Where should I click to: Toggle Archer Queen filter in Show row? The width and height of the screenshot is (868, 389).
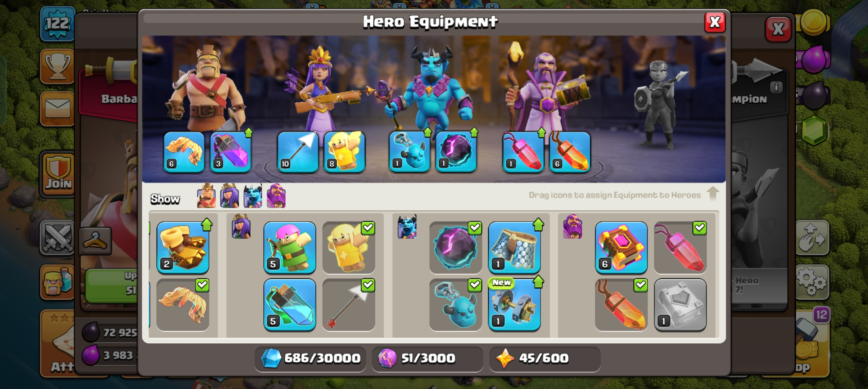(229, 196)
